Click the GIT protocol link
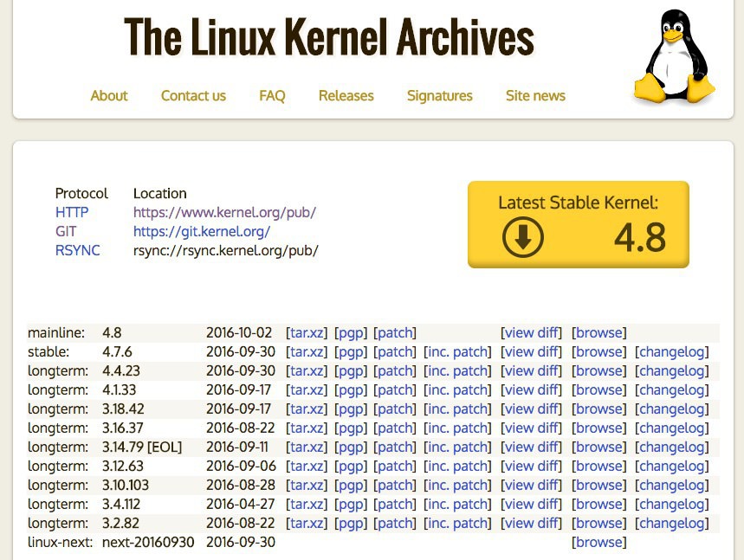The width and height of the screenshot is (744, 560). click(66, 231)
